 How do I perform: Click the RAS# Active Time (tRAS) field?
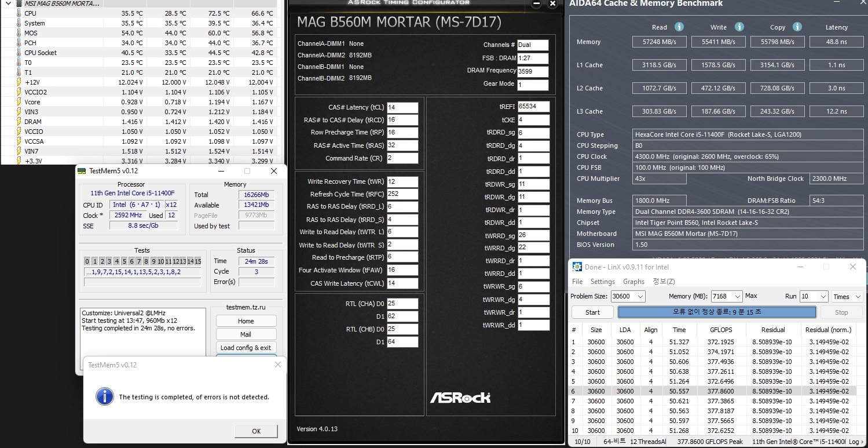coord(402,145)
